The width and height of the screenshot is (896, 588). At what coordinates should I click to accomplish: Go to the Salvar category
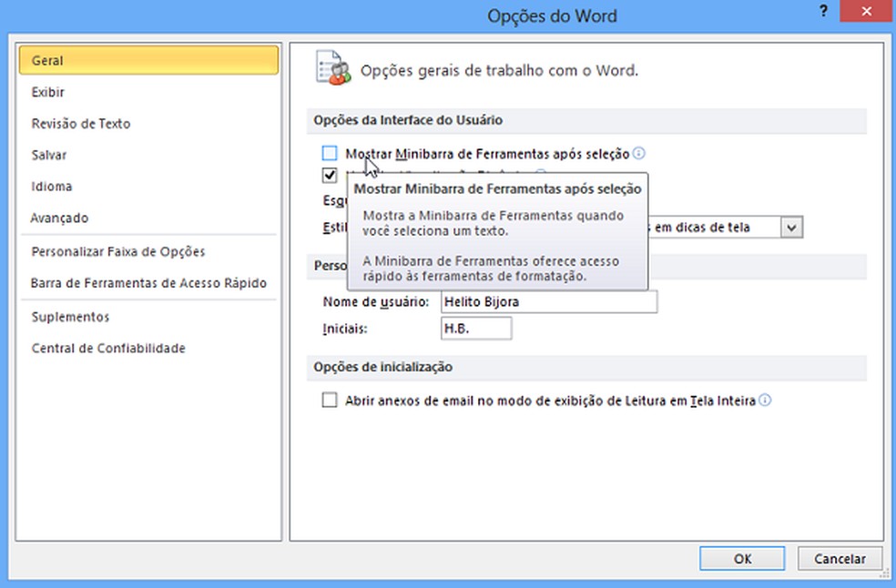48,155
